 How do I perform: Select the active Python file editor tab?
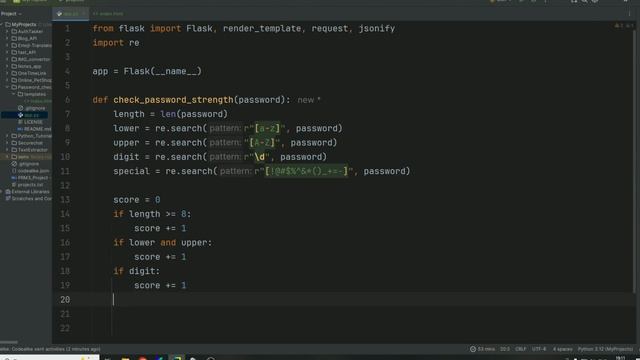pyautogui.click(x=70, y=13)
